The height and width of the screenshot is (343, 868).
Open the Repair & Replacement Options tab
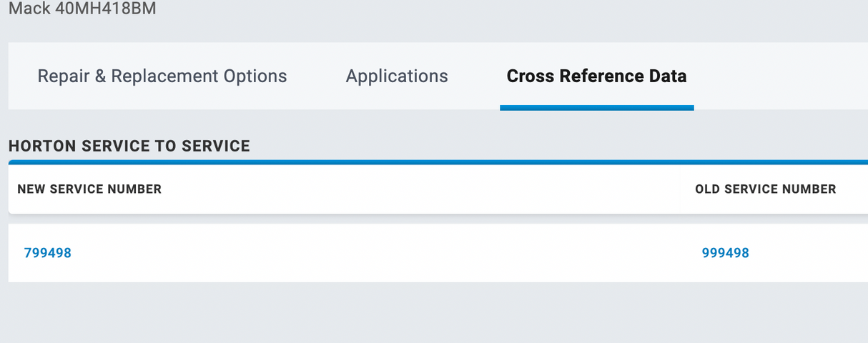click(x=162, y=76)
